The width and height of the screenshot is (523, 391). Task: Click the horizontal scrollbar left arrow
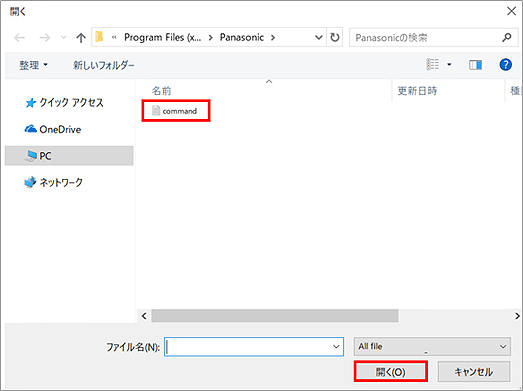[144, 316]
